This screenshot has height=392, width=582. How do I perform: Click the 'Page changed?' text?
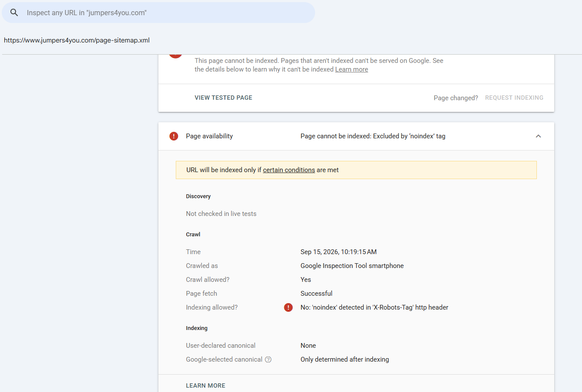(x=456, y=98)
